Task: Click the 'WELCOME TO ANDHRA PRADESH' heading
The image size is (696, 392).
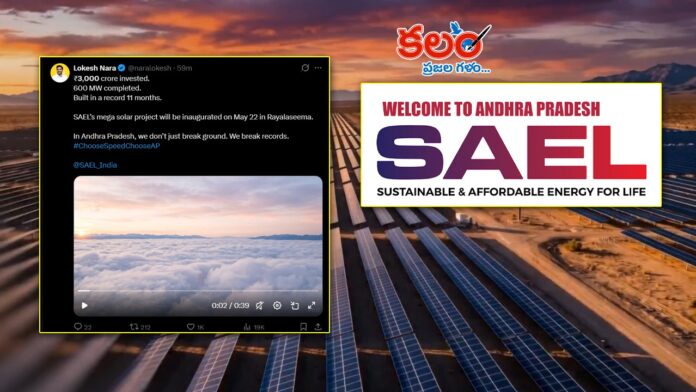Action: (491, 109)
